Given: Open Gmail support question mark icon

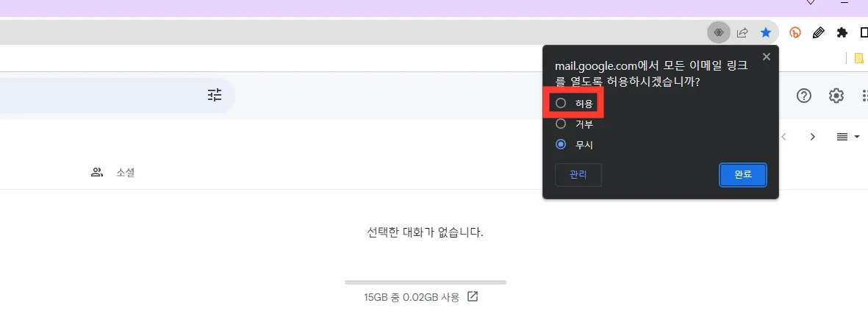Looking at the screenshot, I should (x=804, y=96).
